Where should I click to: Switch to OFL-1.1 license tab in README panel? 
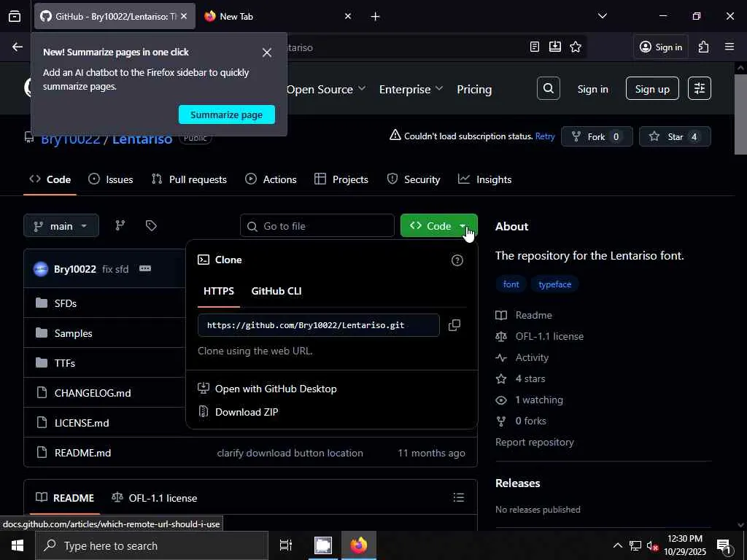coord(155,498)
